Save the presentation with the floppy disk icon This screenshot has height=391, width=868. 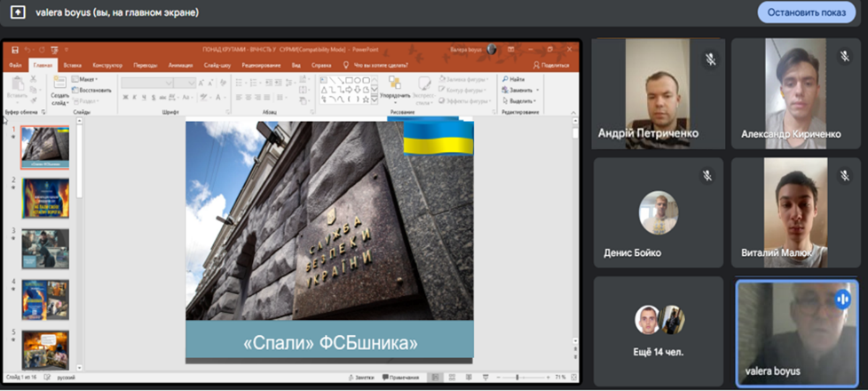15,51
